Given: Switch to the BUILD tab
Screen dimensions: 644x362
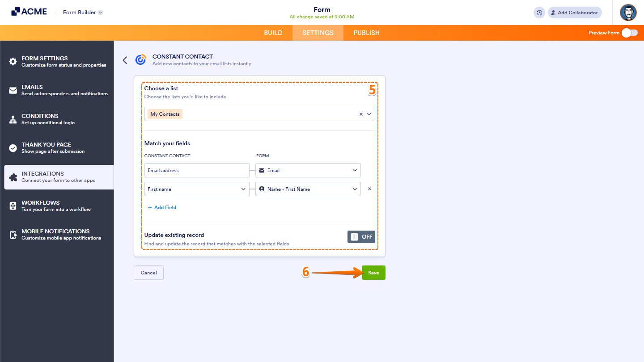Looking at the screenshot, I should point(273,33).
